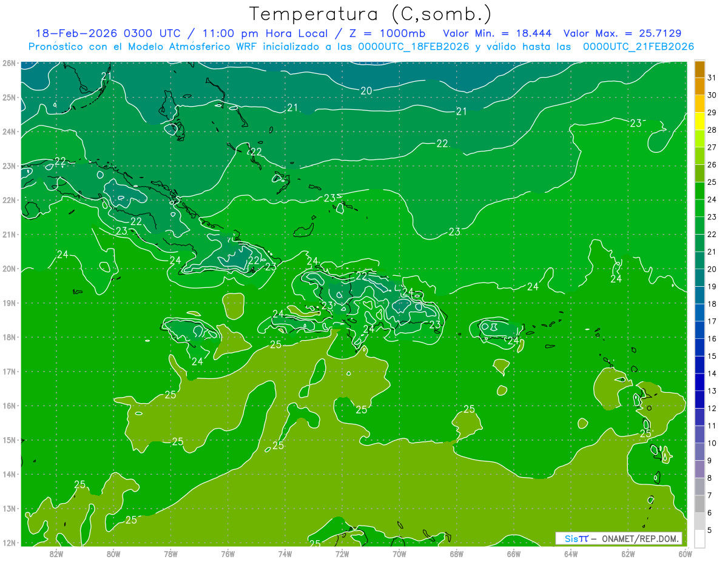Click the '72W' longitude axis label
The height and width of the screenshot is (562, 728).
(342, 554)
